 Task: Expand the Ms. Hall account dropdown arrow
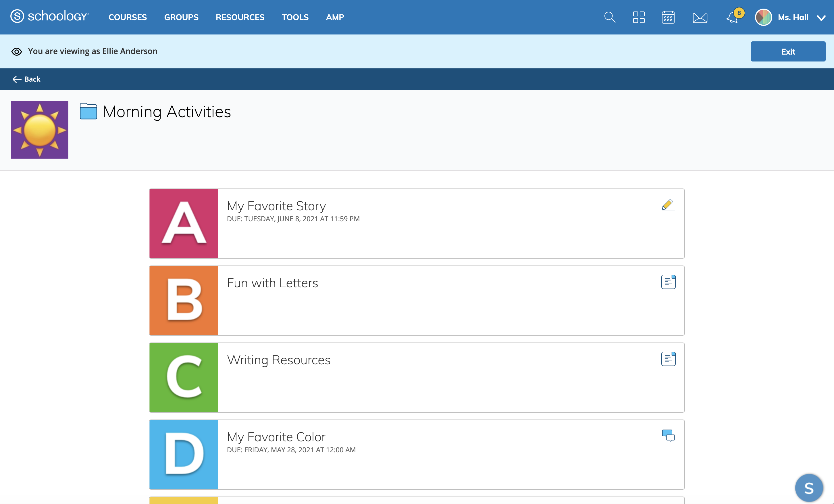821,18
